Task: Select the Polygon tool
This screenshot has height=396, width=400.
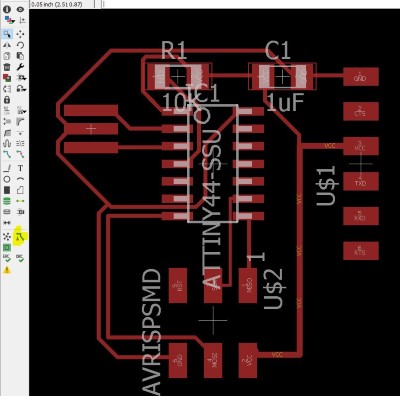Action: click(x=21, y=190)
